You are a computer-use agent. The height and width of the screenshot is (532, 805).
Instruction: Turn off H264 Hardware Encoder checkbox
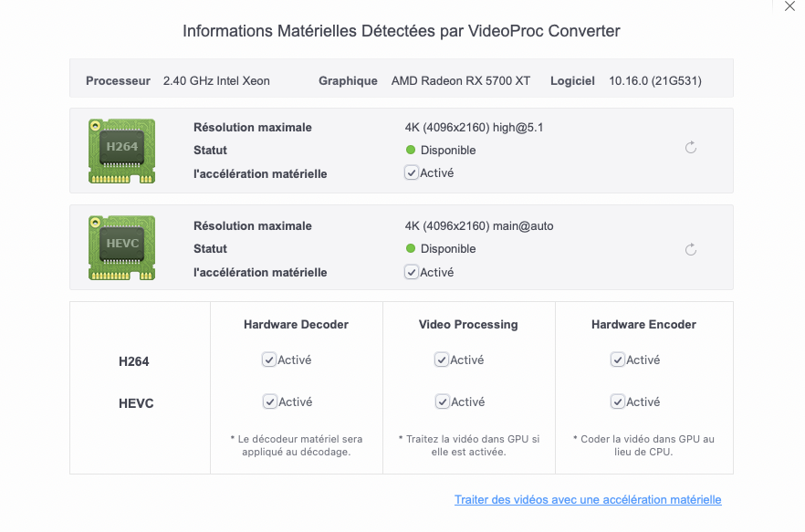pos(618,360)
